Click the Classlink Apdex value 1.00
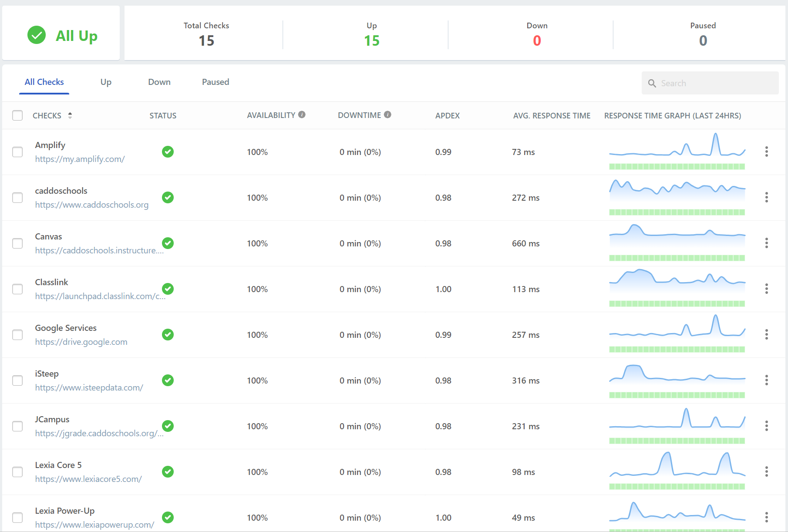Image resolution: width=788 pixels, height=532 pixels. pyautogui.click(x=443, y=289)
